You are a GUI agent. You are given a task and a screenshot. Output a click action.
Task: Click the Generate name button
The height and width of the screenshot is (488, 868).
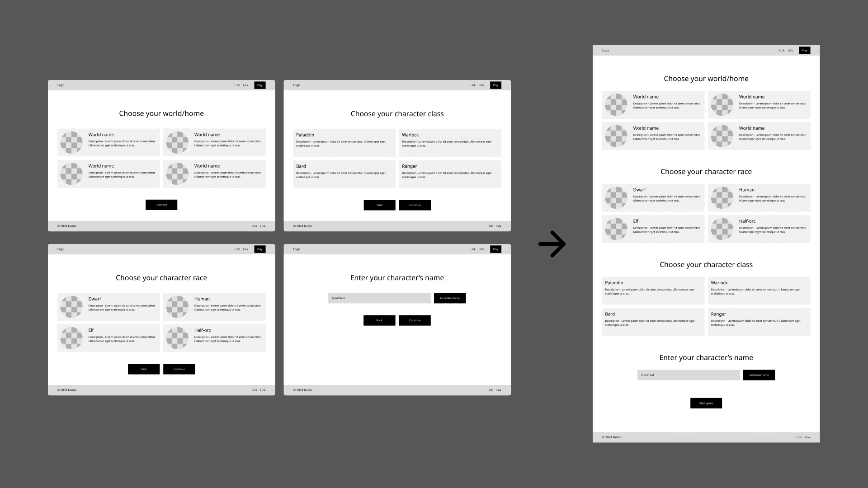759,374
